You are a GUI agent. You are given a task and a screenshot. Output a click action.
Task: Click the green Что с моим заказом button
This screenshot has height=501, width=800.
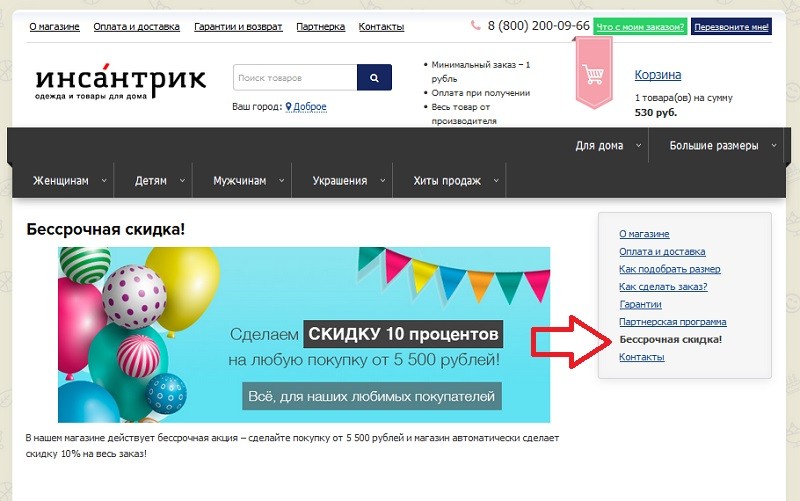click(x=640, y=27)
